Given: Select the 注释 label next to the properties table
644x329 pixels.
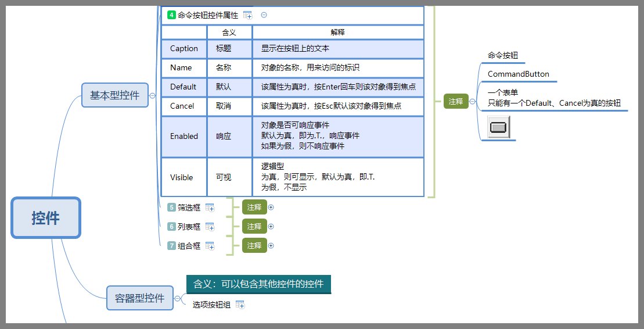Looking at the screenshot, I should pos(456,101).
